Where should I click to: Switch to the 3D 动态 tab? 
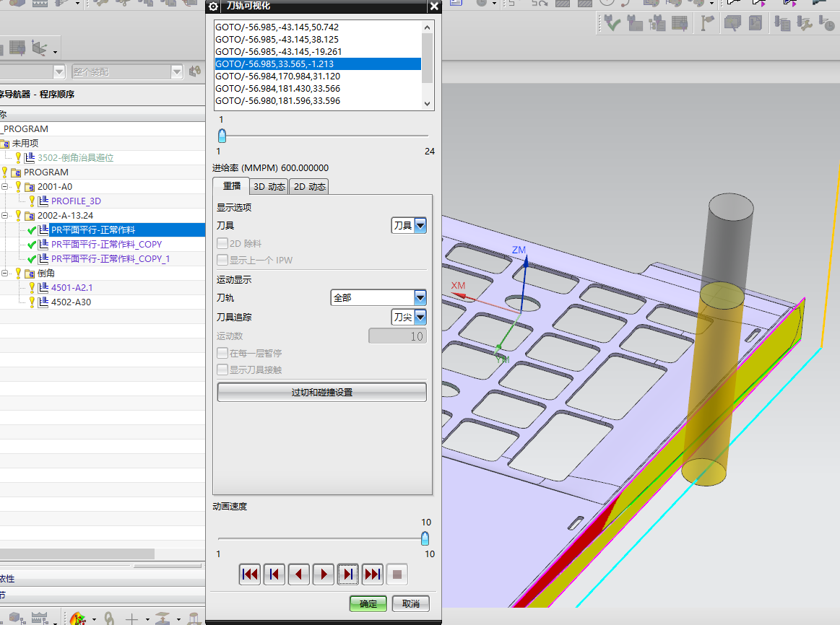(269, 187)
